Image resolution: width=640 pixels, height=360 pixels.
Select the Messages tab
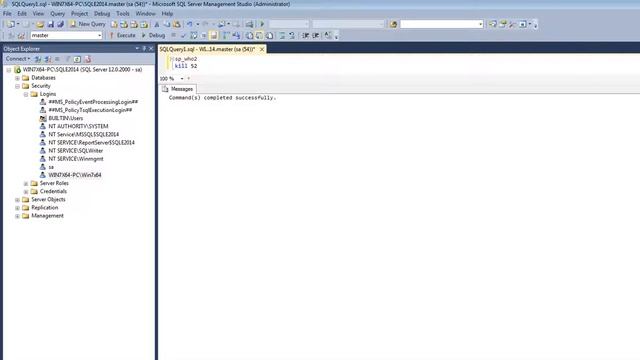click(x=178, y=89)
